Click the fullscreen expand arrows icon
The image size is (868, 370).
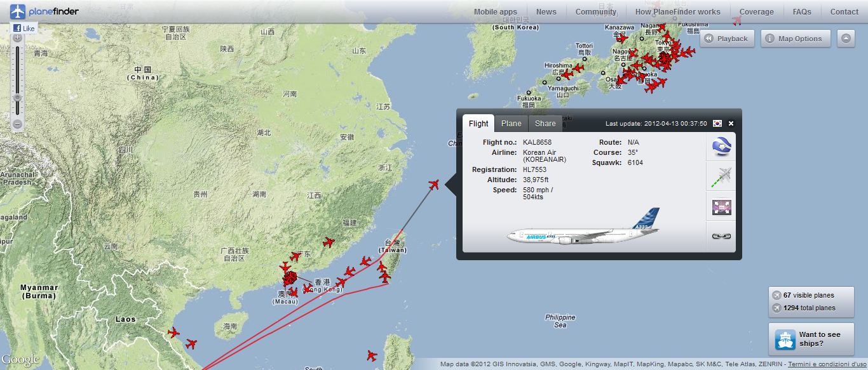[x=722, y=207]
